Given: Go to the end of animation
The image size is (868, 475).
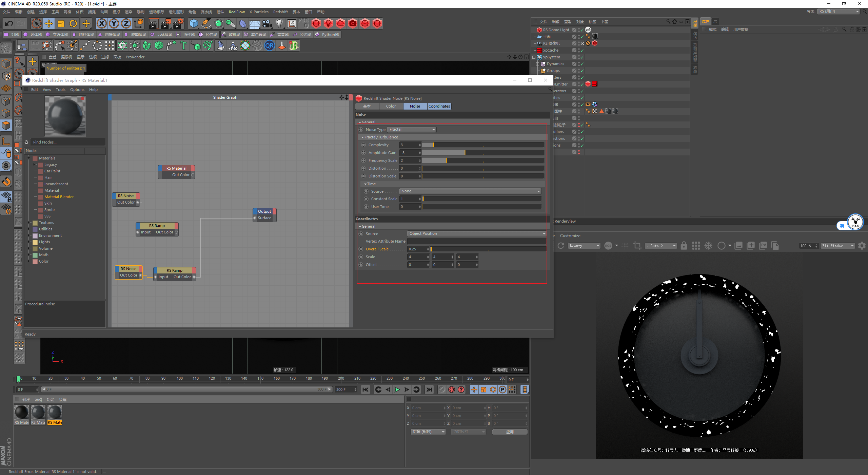Looking at the screenshot, I should (x=429, y=390).
